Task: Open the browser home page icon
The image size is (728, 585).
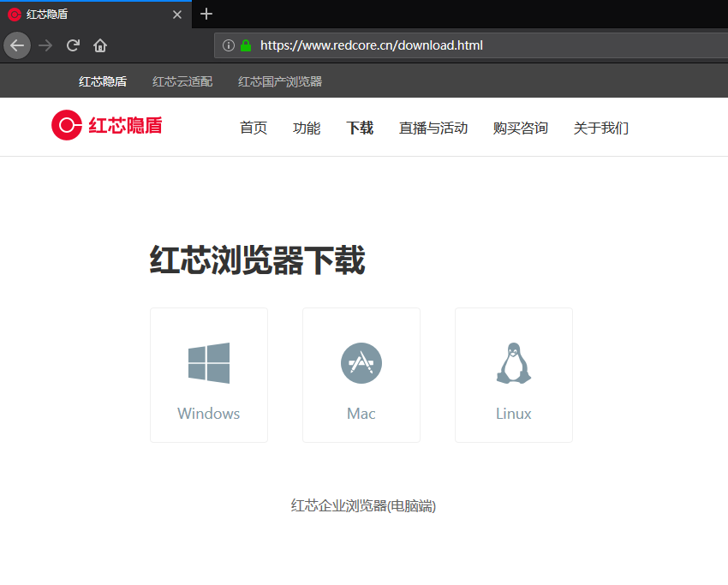Action: point(100,45)
